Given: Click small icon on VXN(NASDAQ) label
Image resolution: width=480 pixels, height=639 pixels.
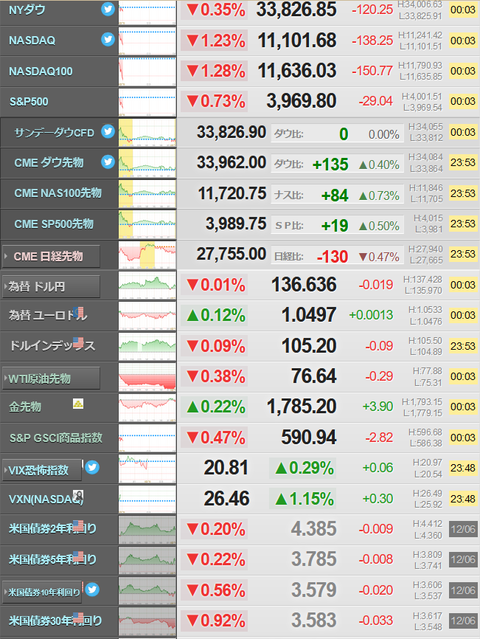Looking at the screenshot, I should coord(78,496).
